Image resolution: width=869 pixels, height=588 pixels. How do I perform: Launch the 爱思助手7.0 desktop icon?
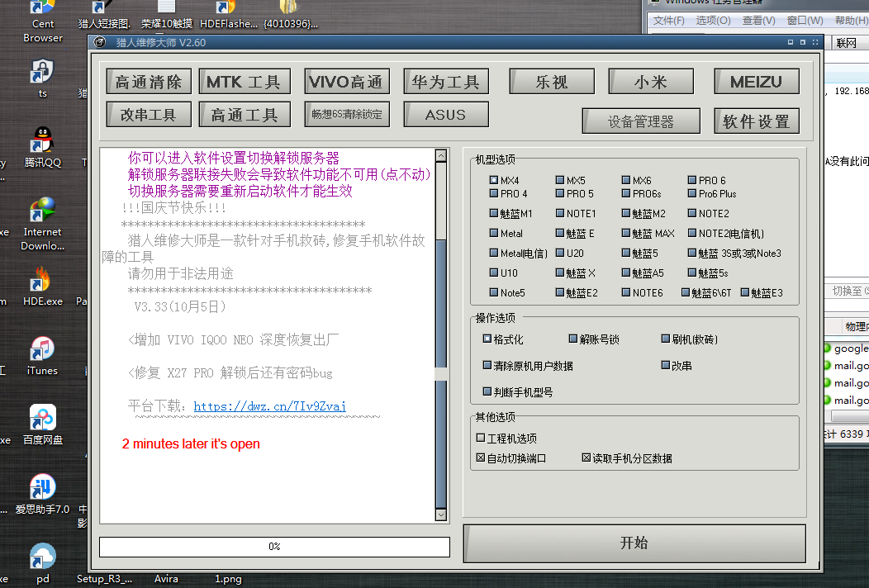[43, 494]
